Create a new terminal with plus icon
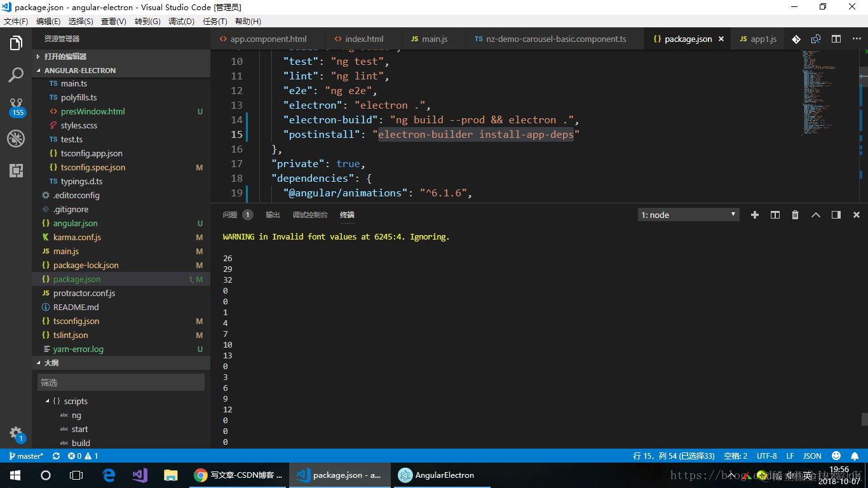Viewport: 868px width, 488px height. (x=755, y=215)
